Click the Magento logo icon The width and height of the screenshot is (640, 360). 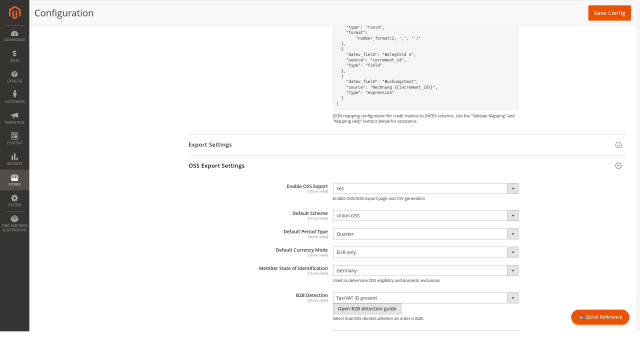pyautogui.click(x=15, y=13)
